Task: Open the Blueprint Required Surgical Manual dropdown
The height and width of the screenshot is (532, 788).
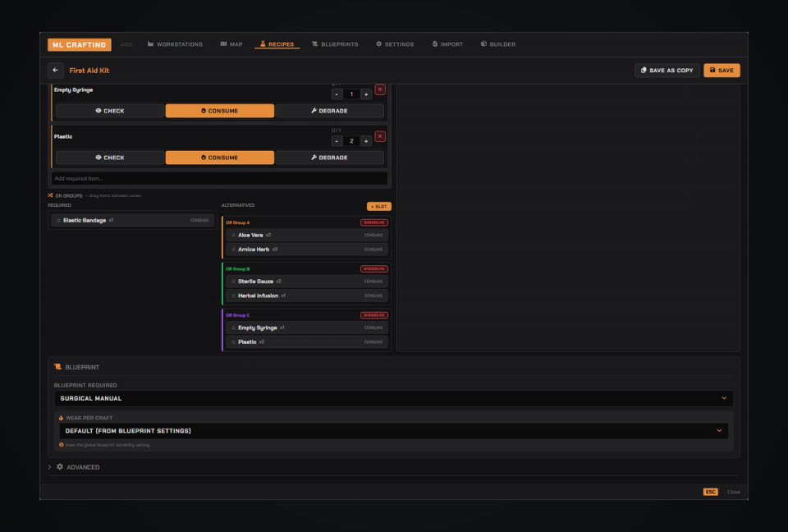Action: (393, 398)
